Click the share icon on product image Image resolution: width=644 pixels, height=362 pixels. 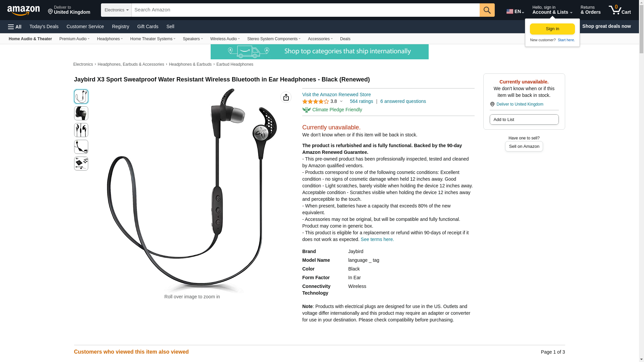(x=286, y=97)
